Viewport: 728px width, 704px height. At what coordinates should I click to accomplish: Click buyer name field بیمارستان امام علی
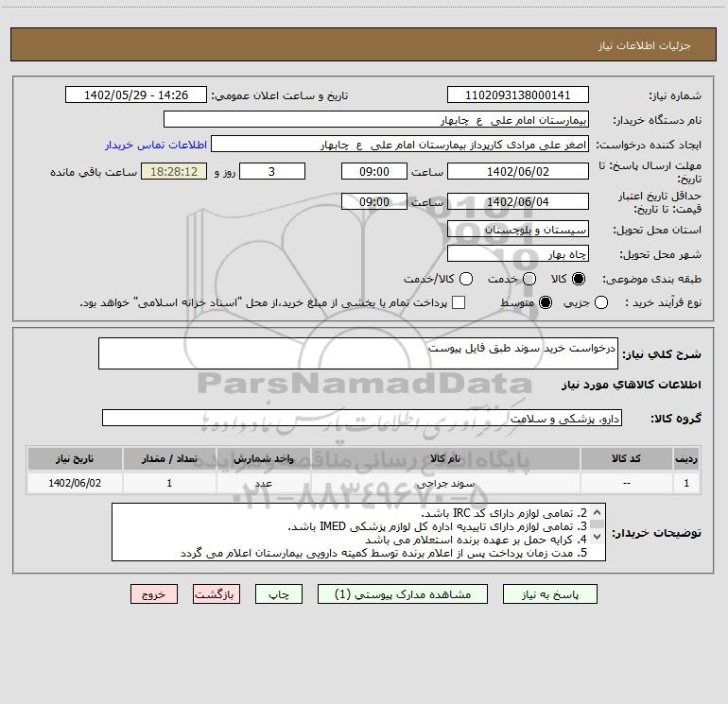[x=376, y=120]
